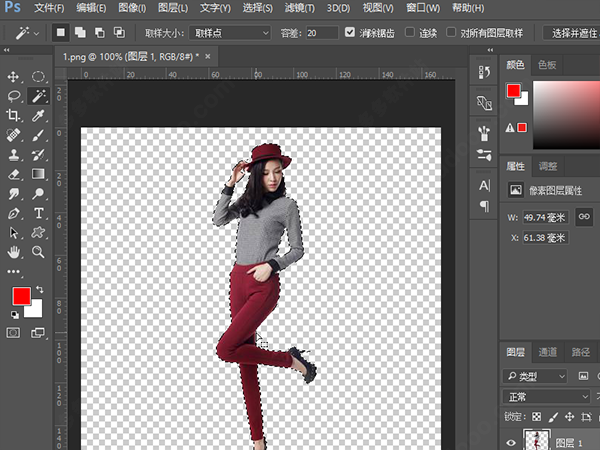600x450 pixels.
Task: Uncheck the 消除锯齿 anti-alias checkbox
Action: pyautogui.click(x=350, y=32)
